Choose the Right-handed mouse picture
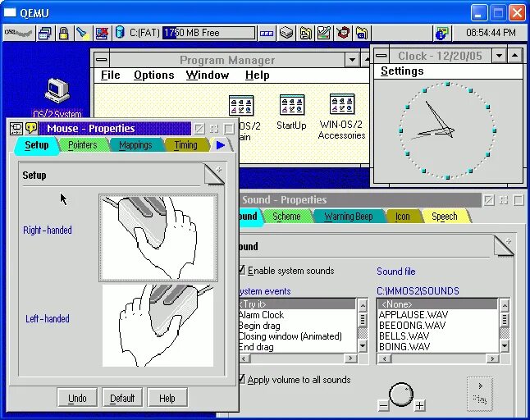The height and width of the screenshot is (420, 530). point(158,238)
